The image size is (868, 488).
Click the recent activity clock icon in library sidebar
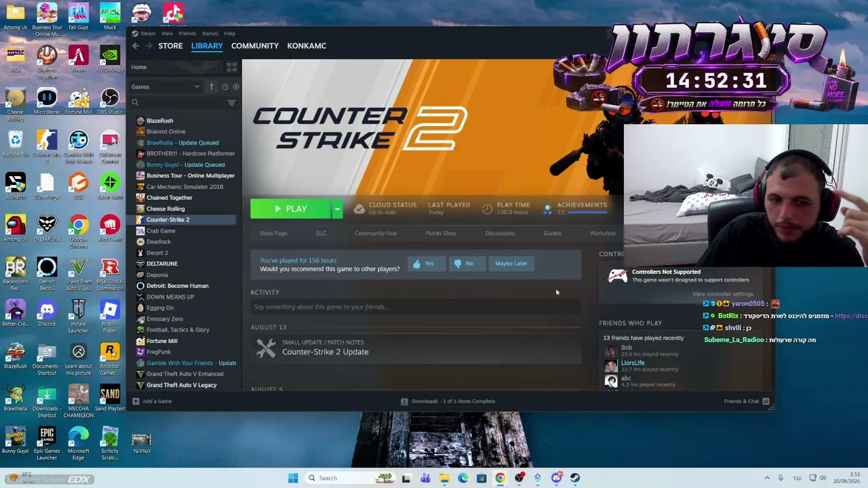click(224, 87)
